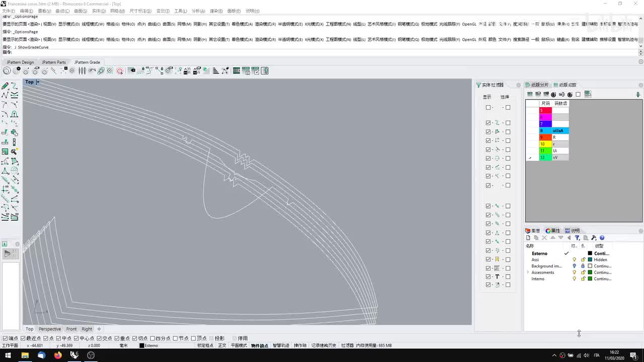
Task: Switch to the 纸版分片 panel tab
Action: pos(537,85)
